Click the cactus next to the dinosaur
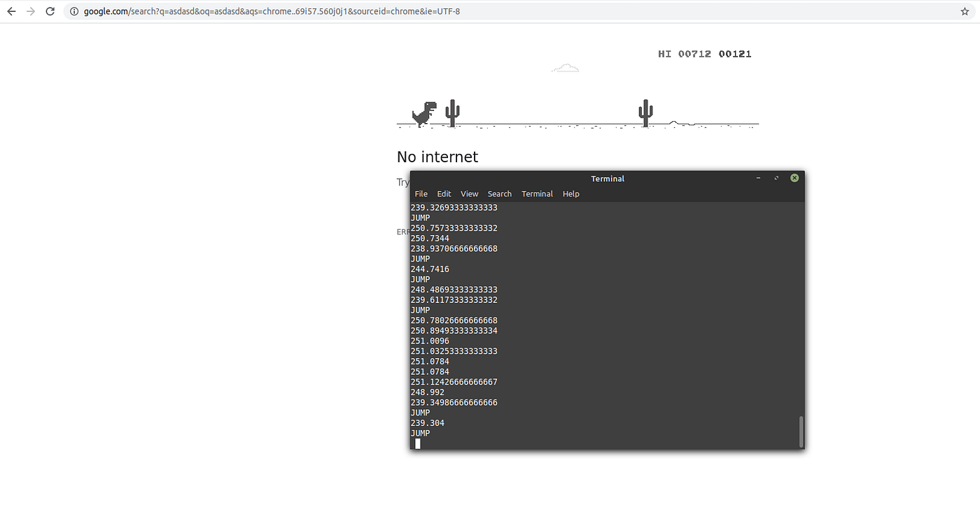Viewport: 980px width, 512px height. click(453, 113)
